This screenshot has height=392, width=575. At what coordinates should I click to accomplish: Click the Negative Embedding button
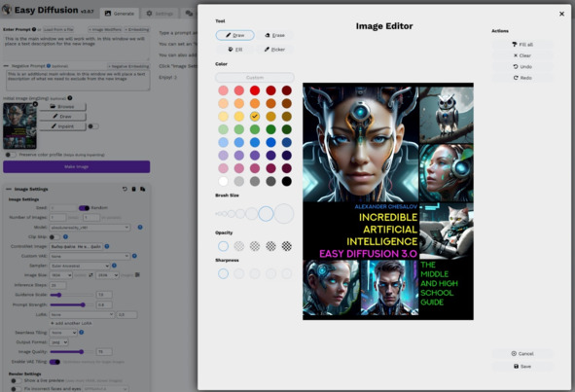tap(128, 66)
